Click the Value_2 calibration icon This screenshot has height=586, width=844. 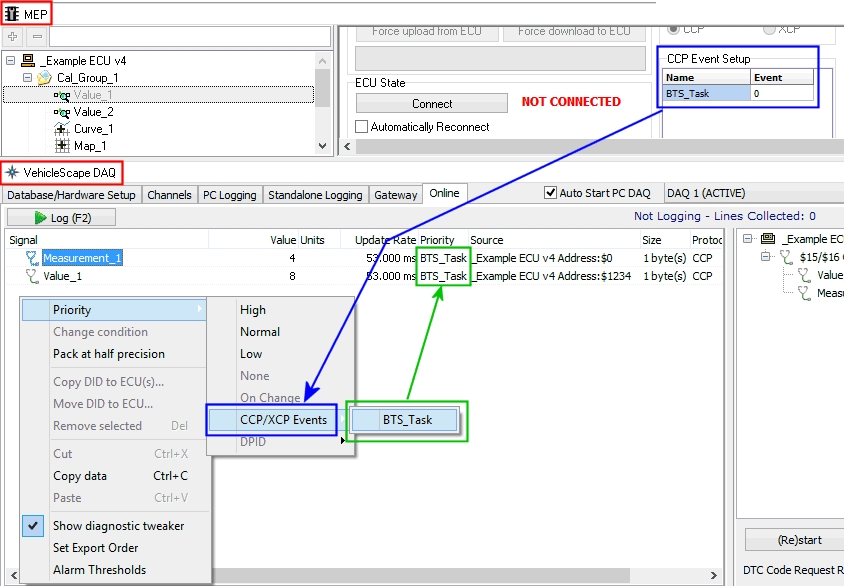click(x=62, y=112)
